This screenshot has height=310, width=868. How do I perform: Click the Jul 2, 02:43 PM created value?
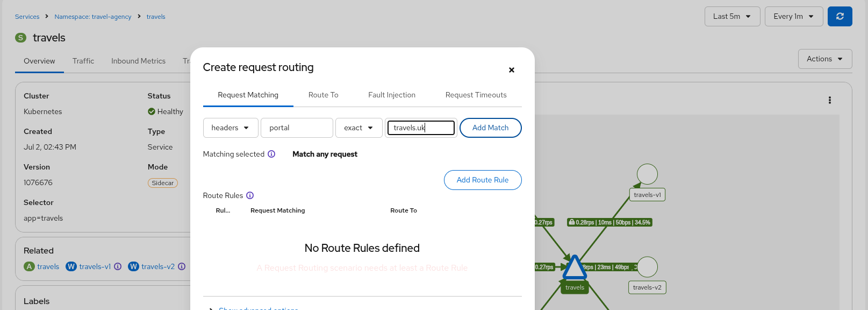pyautogui.click(x=50, y=147)
